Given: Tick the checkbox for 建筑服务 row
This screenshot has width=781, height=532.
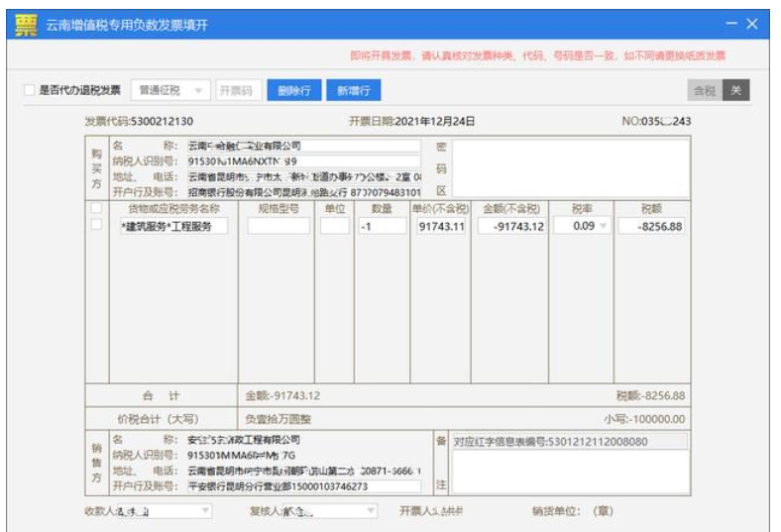Looking at the screenshot, I should click(x=96, y=225).
